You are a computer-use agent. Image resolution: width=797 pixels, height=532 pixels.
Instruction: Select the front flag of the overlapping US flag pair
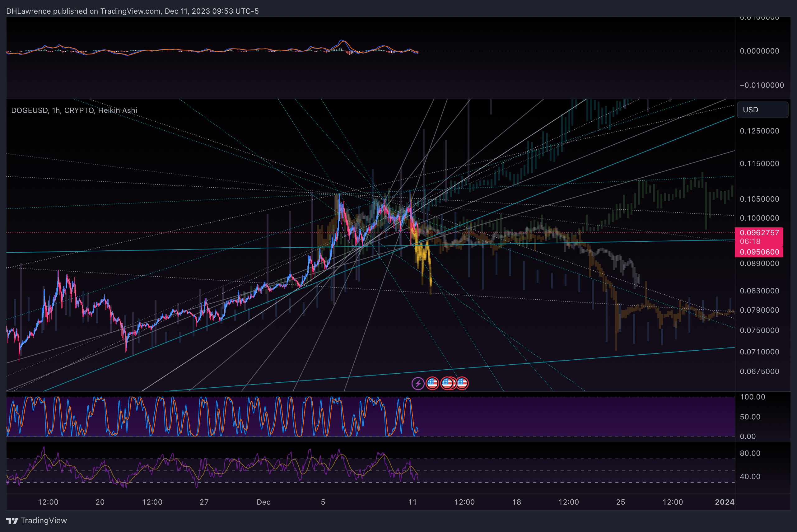pos(446,383)
